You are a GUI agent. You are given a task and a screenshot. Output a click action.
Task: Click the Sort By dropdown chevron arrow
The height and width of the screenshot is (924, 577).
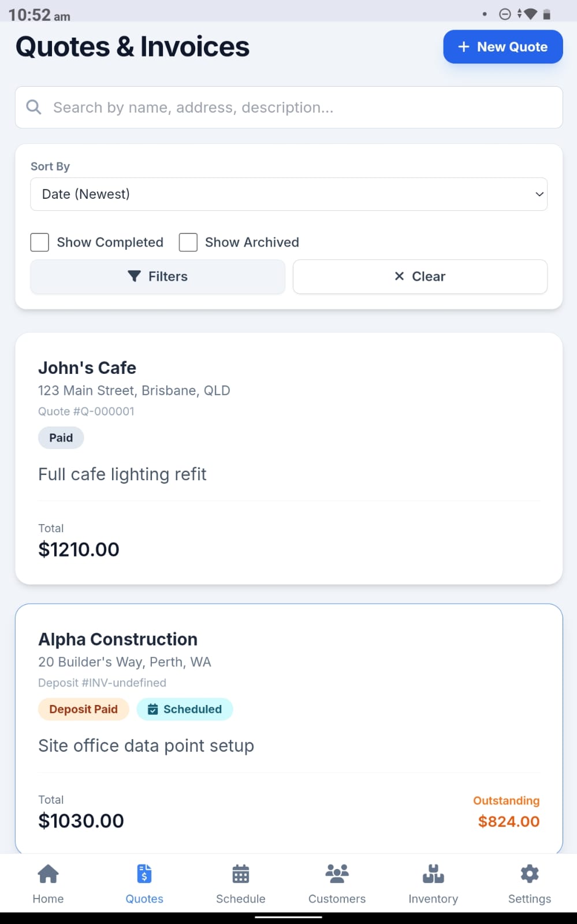click(539, 194)
